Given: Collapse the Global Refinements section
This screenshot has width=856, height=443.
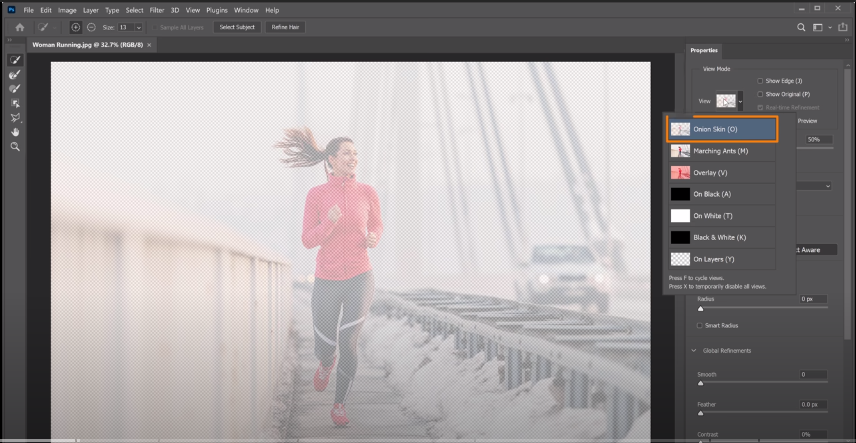Looking at the screenshot, I should pos(694,350).
